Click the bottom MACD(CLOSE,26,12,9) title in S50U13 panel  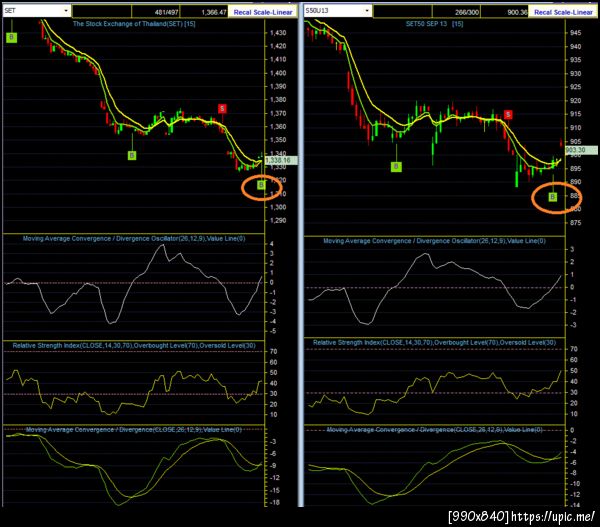[x=434, y=430]
